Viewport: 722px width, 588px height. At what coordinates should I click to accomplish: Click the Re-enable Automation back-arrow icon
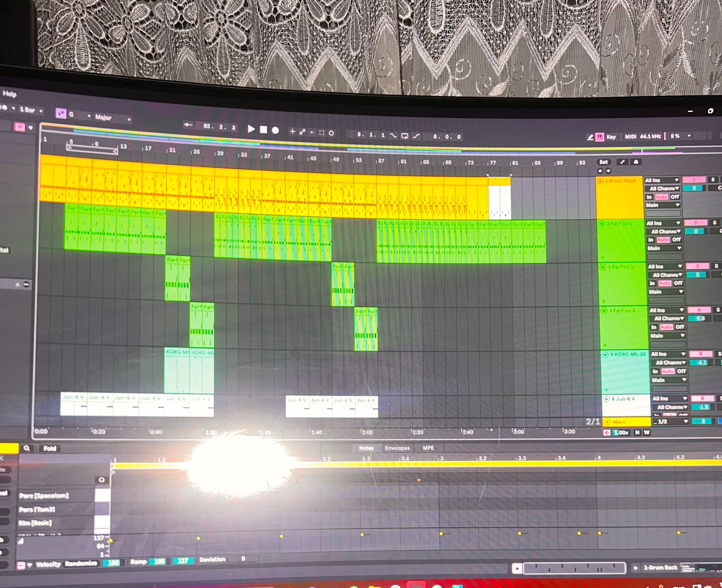(x=312, y=132)
